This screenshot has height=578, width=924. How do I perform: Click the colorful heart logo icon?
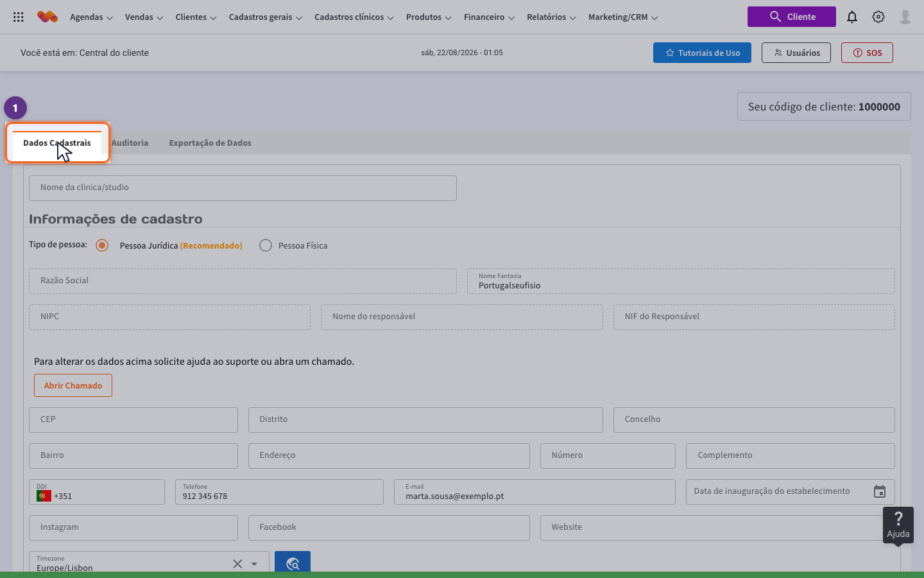coord(47,17)
